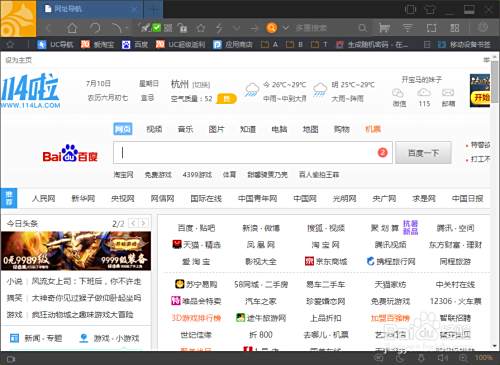Open bookmark folder B

294,44
